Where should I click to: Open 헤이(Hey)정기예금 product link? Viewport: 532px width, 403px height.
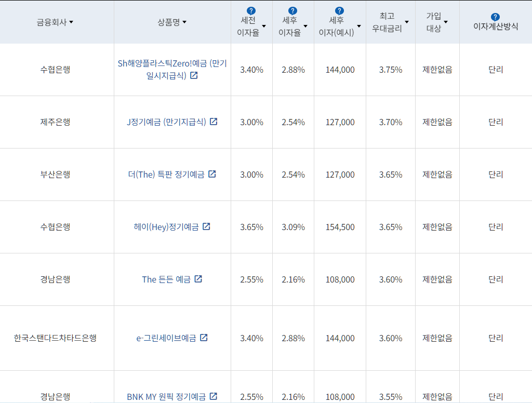[166, 226]
